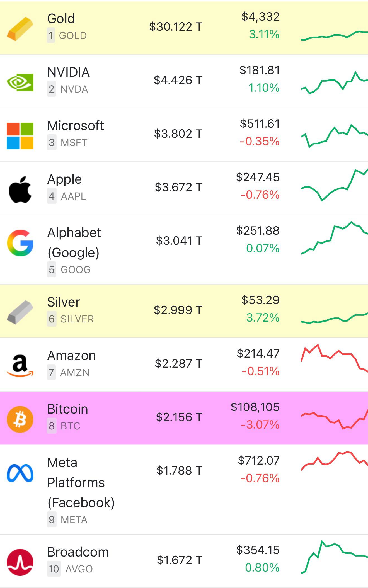Click Gold's 3.11% daily change

pyautogui.click(x=264, y=35)
